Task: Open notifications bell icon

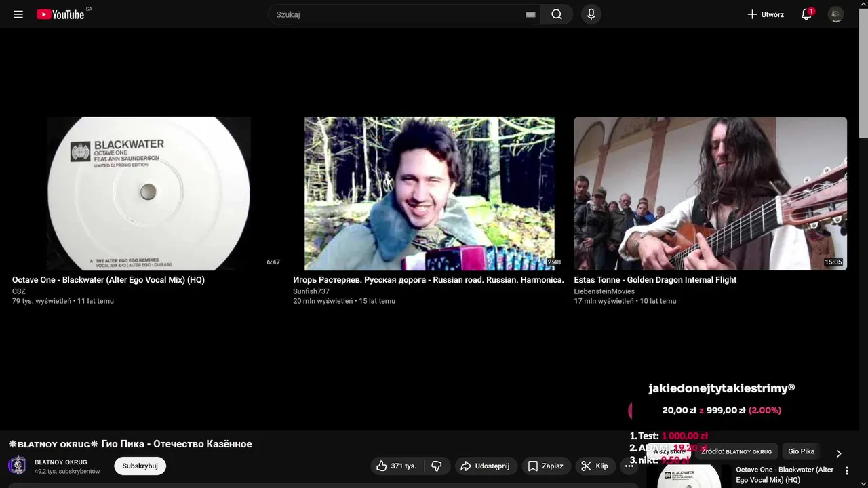Action: [x=806, y=14]
